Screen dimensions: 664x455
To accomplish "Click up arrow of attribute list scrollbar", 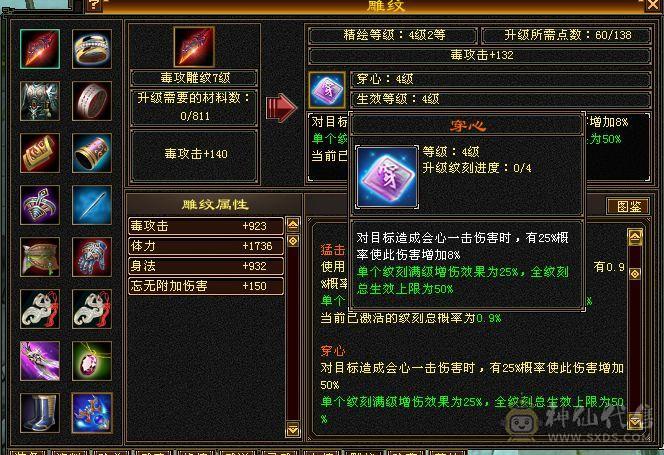I will tap(293, 225).
